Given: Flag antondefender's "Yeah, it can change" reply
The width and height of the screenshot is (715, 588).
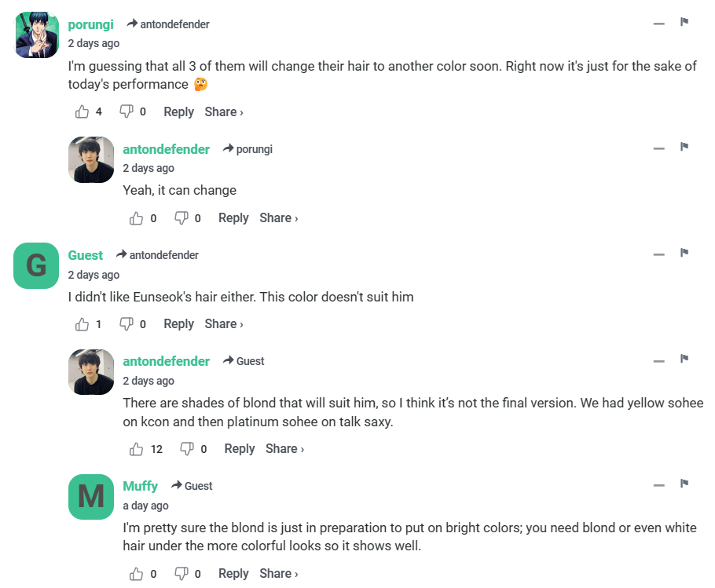Looking at the screenshot, I should tap(684, 148).
